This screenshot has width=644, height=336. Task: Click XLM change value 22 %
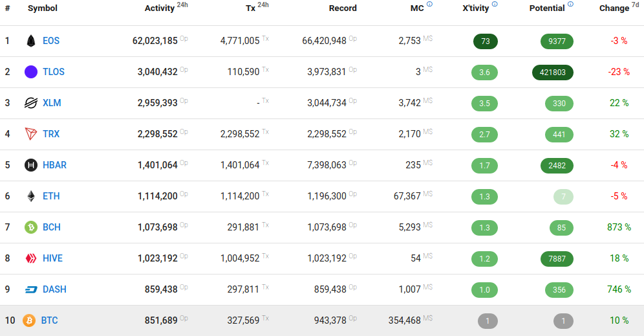[x=619, y=103]
